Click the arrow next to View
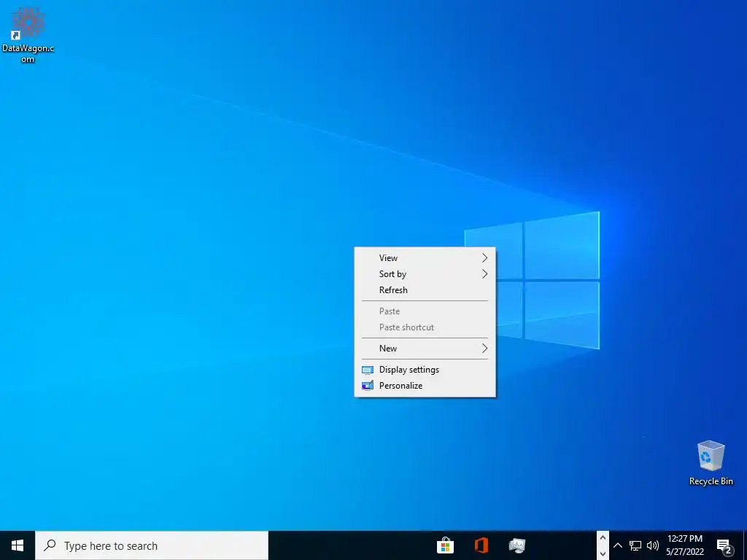Viewport: 747px width, 560px height. click(x=484, y=258)
